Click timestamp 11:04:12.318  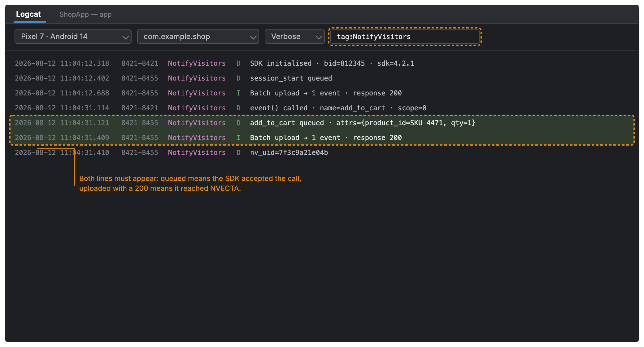pyautogui.click(x=62, y=63)
